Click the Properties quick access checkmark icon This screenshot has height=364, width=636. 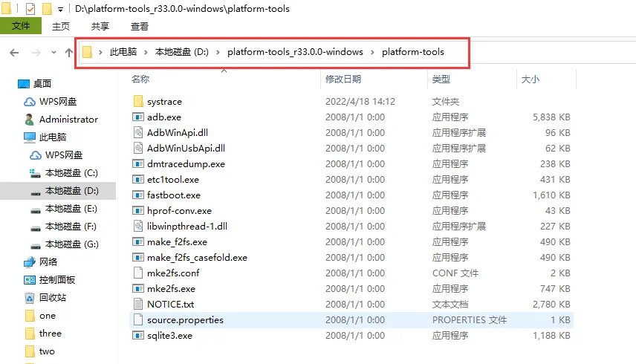click(30, 8)
